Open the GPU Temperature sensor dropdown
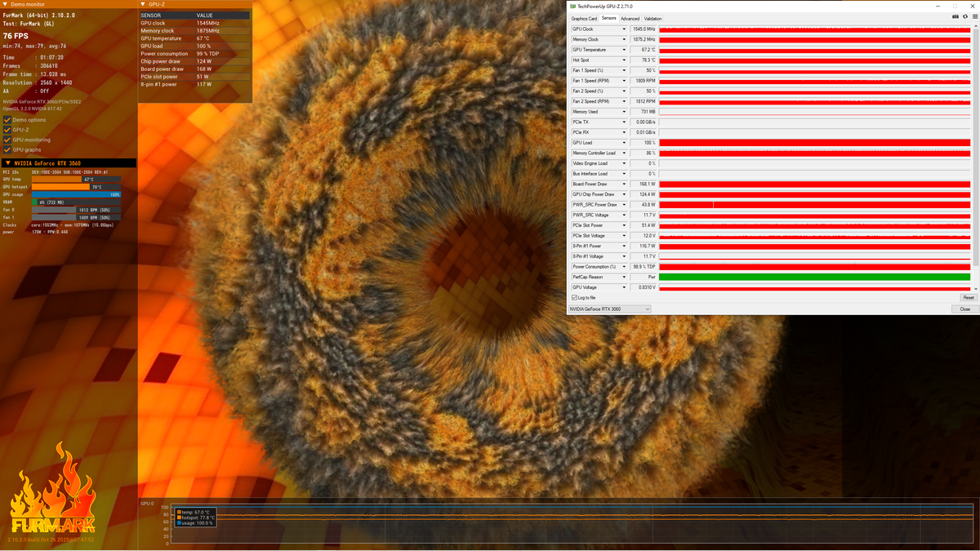 click(x=625, y=50)
